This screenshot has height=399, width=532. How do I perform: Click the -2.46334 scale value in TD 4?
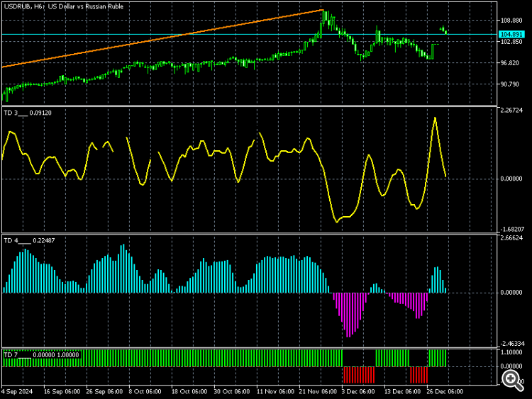pos(511,344)
